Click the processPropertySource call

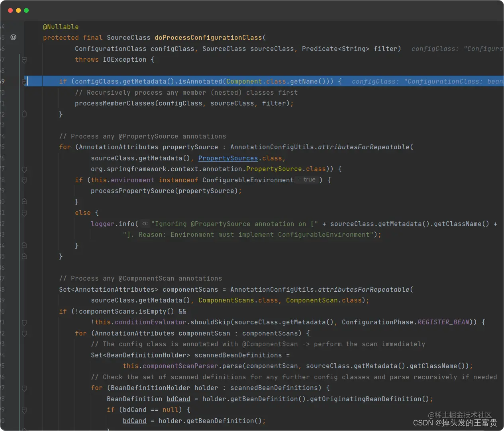pyautogui.click(x=133, y=191)
